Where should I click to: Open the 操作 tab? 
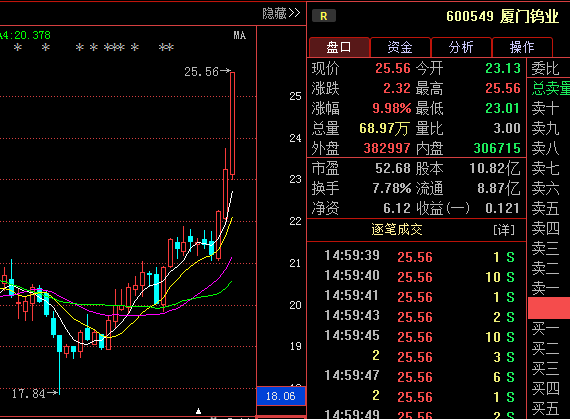pyautogui.click(x=522, y=47)
